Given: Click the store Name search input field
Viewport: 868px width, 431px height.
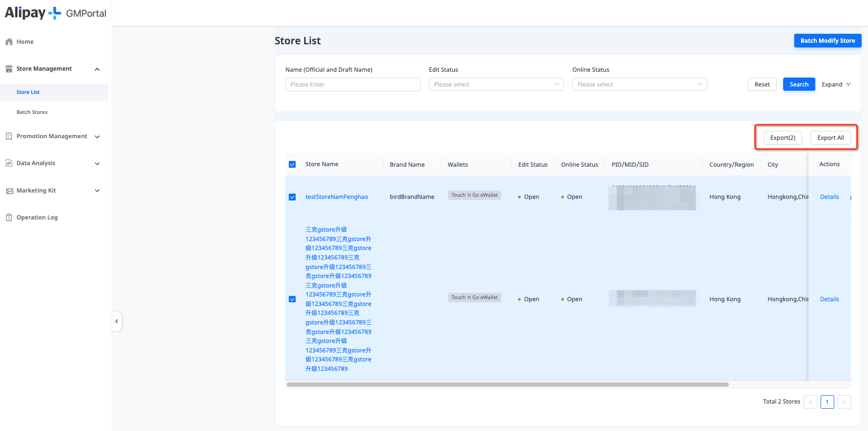Looking at the screenshot, I should coord(353,84).
